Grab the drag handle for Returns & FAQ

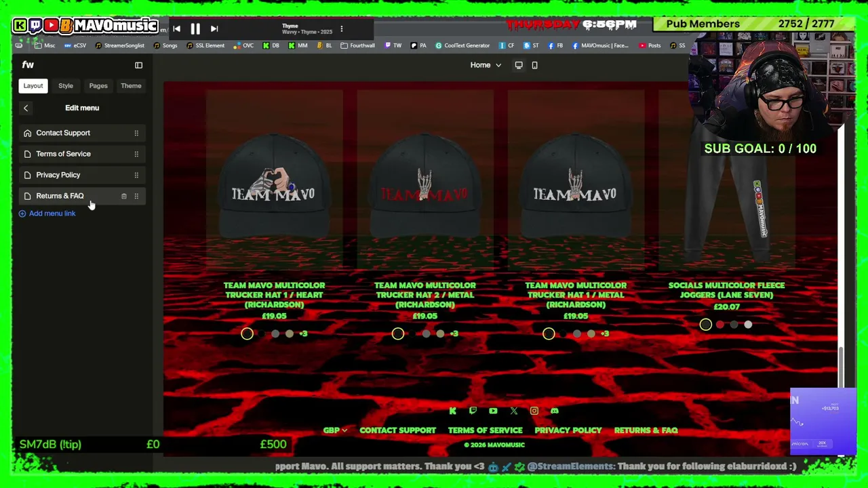[136, 196]
